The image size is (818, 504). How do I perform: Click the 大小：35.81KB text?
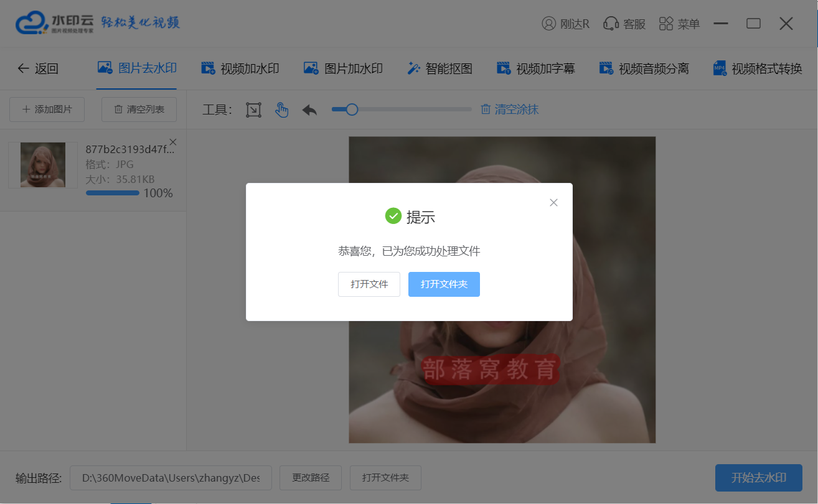119,179
